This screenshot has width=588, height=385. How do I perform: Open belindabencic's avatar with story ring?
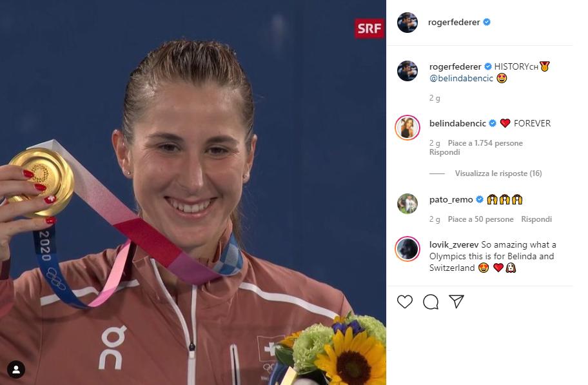(x=407, y=128)
